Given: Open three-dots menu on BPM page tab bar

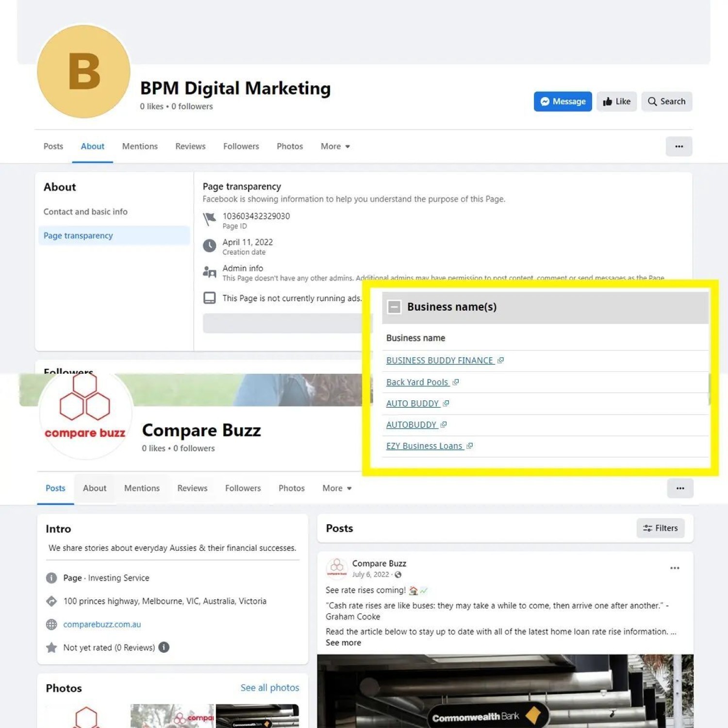Looking at the screenshot, I should pos(678,147).
